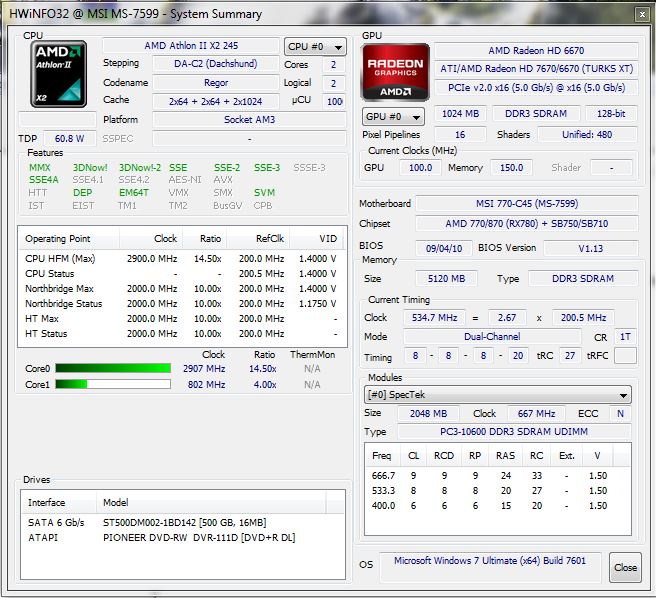
Task: Click the Core0 usage bar
Action: pos(113,368)
